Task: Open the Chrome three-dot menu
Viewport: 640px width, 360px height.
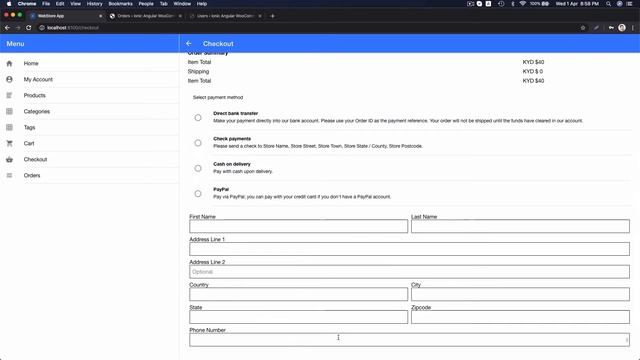Action: 633,28
